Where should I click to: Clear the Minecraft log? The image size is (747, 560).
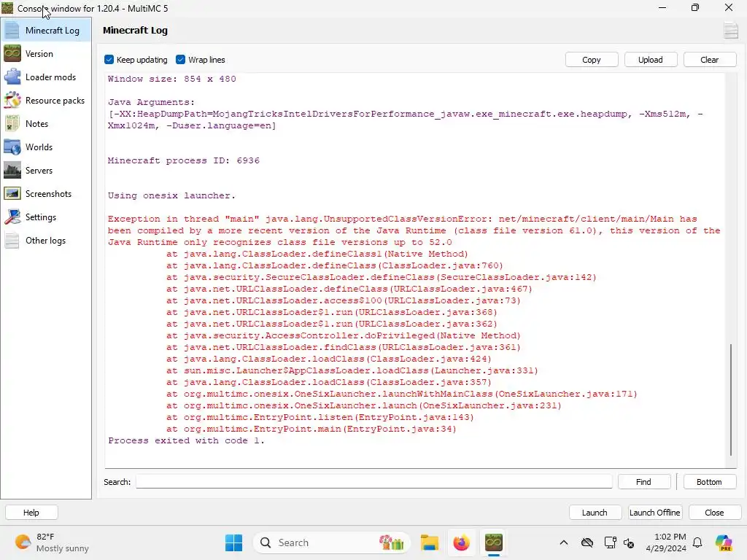[710, 60]
